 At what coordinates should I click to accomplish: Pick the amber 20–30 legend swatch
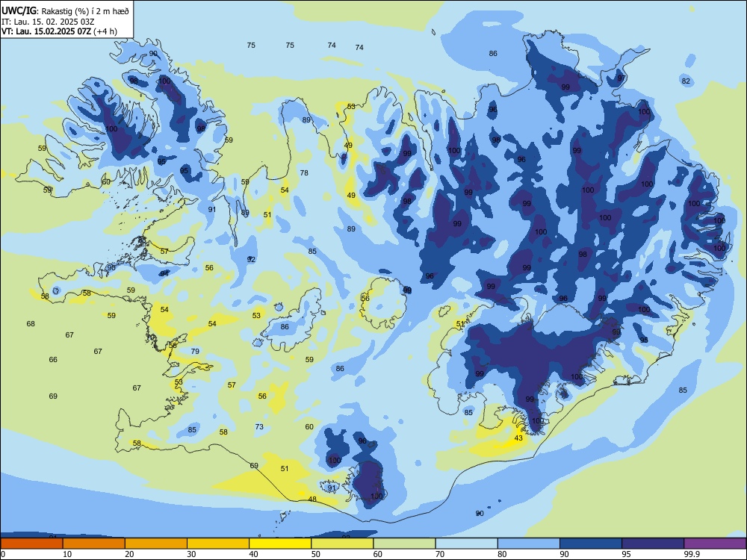click(x=156, y=544)
